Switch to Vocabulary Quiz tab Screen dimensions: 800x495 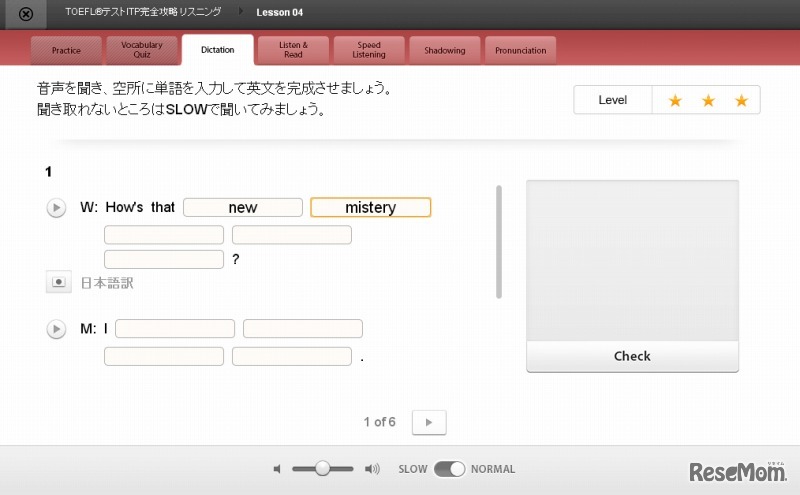pyautogui.click(x=142, y=50)
